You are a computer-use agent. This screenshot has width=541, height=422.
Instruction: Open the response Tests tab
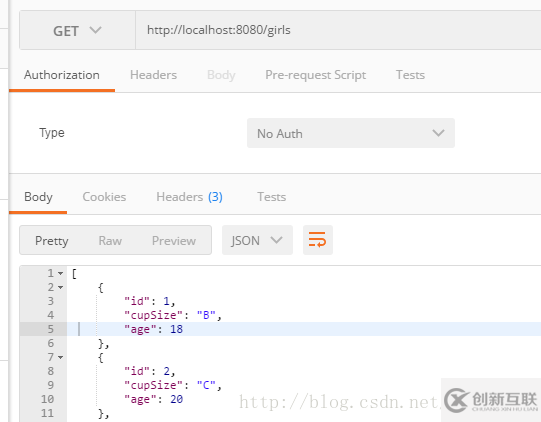coord(272,197)
